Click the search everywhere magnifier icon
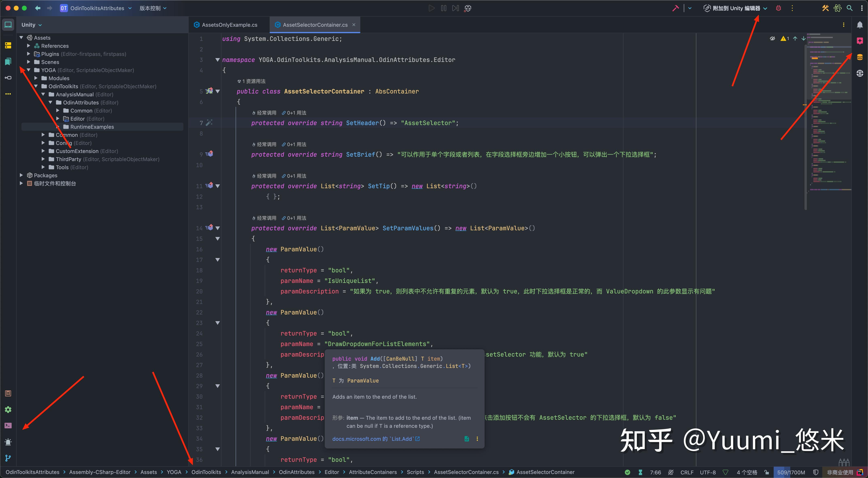Screen dimensions: 868x478 pos(850,8)
